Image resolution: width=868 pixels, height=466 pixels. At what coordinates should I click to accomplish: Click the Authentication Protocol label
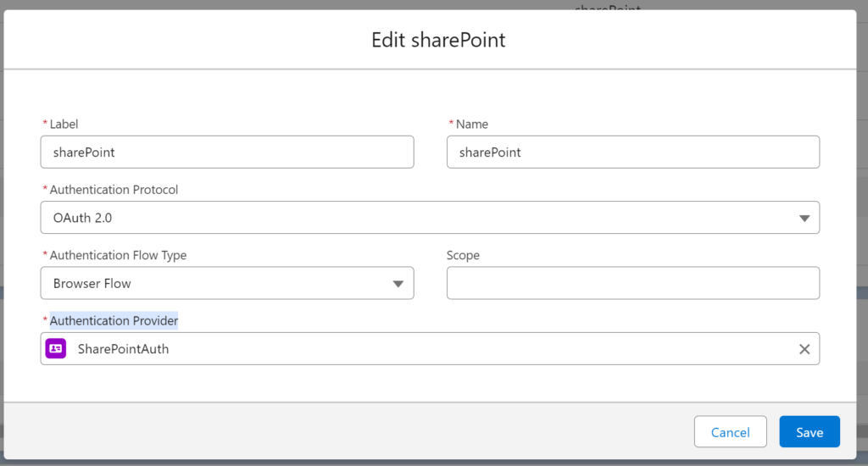(114, 190)
